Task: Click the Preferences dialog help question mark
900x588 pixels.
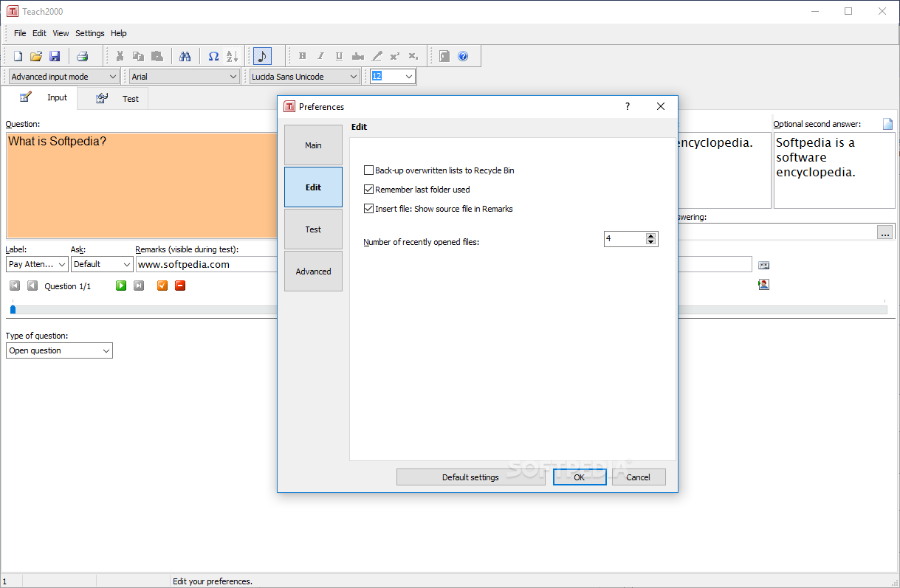Action: (x=628, y=106)
